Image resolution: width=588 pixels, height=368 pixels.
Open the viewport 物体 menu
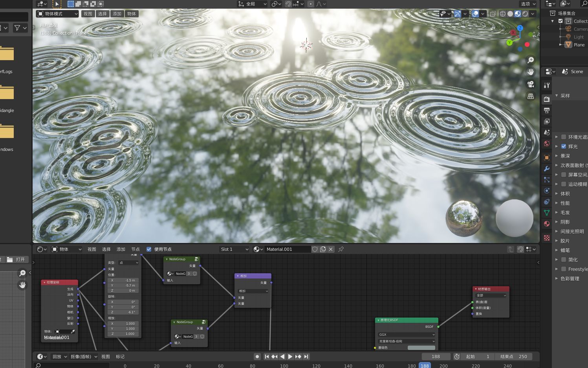(132, 14)
